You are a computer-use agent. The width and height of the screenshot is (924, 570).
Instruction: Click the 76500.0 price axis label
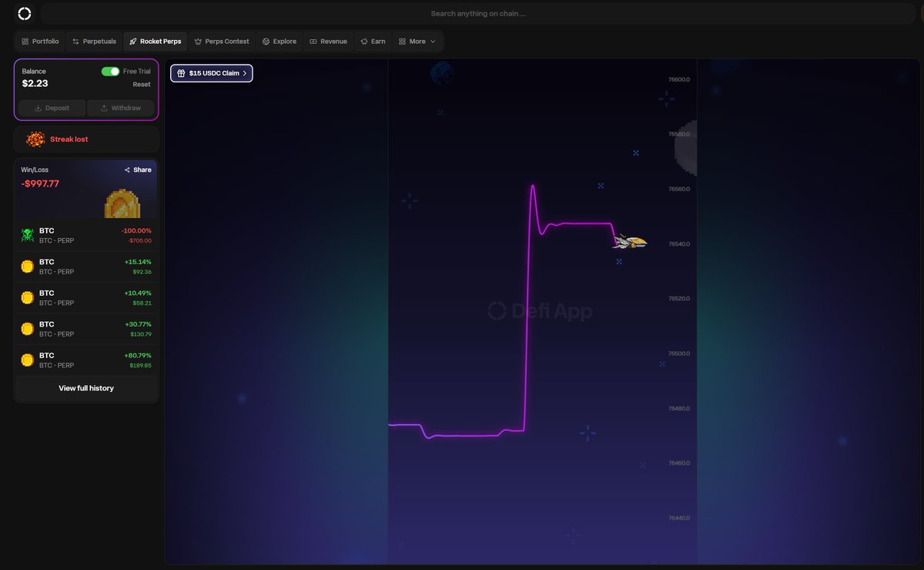(x=679, y=354)
